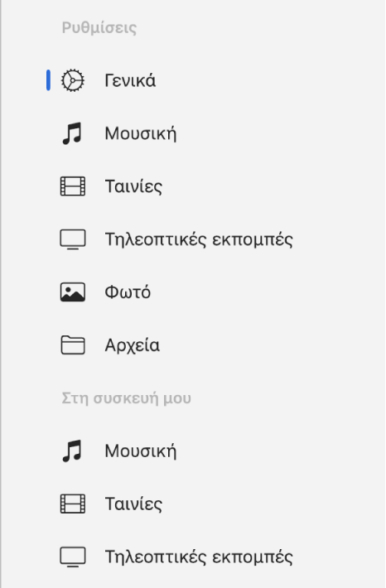Click the picture icon beside Φωτό

tap(73, 292)
